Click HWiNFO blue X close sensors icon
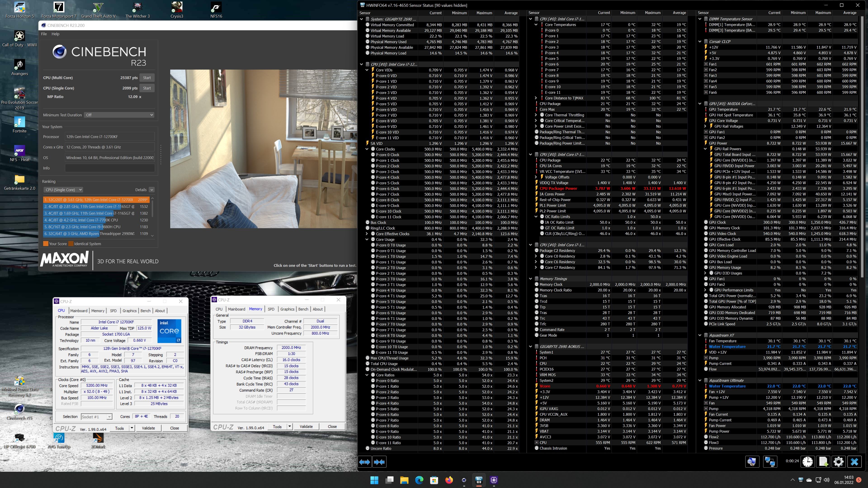Viewport: 868px width, 488px height. point(854,461)
